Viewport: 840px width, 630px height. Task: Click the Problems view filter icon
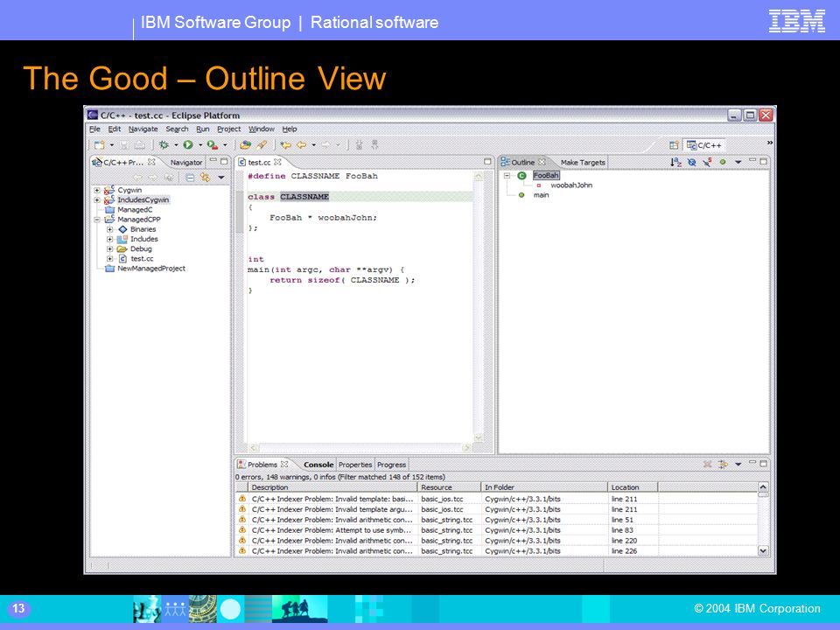(x=723, y=465)
